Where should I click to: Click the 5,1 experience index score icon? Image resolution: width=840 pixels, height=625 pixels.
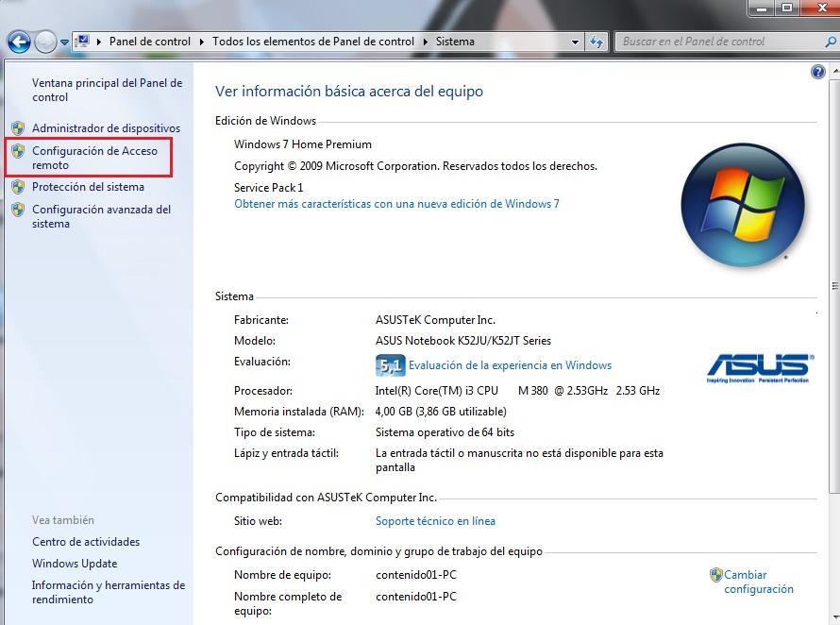(x=390, y=365)
